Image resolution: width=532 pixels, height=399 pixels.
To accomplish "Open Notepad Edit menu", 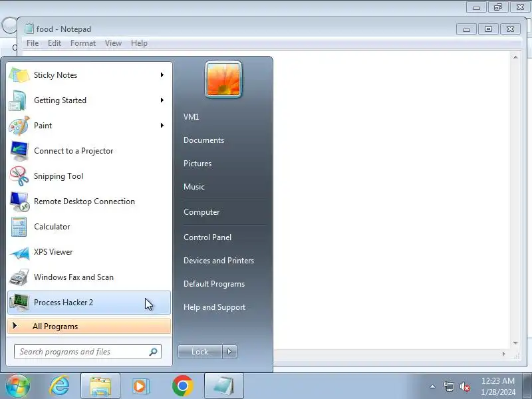I will [55, 43].
